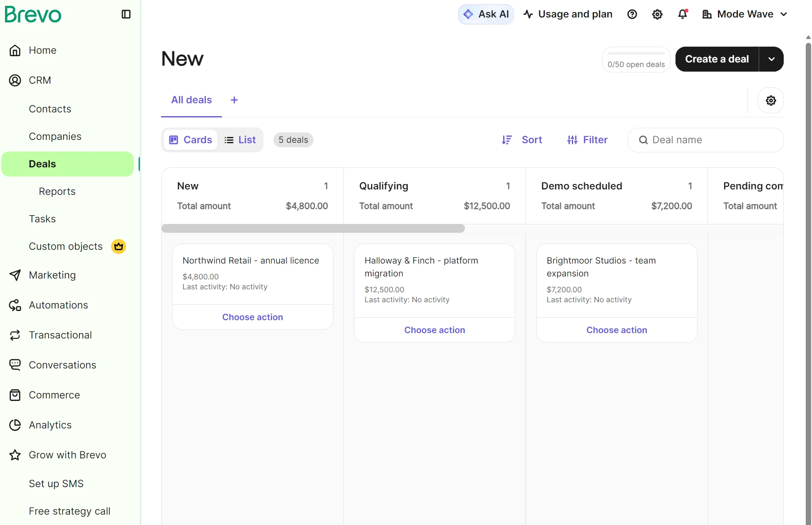Collapse the sidebar with the panel icon
Viewport: 812px width, 525px height.
126,14
